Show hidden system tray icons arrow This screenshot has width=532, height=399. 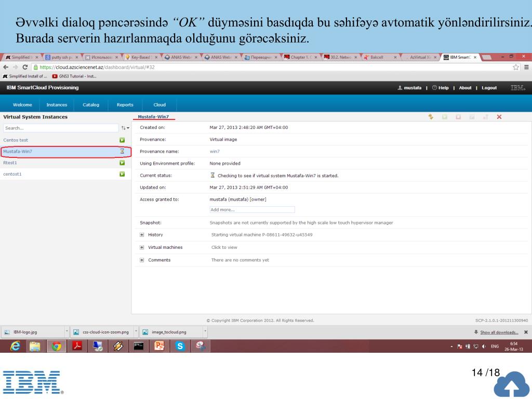pos(451,347)
